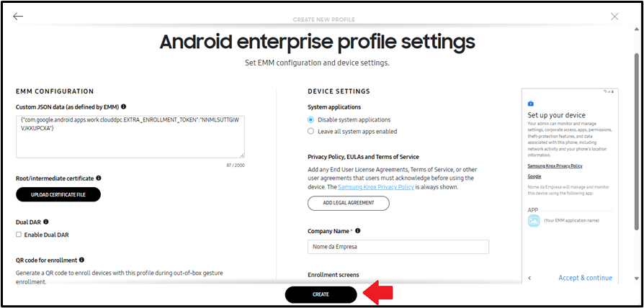Click the Create button
Image resolution: width=644 pixels, height=308 pixels.
coord(321,294)
